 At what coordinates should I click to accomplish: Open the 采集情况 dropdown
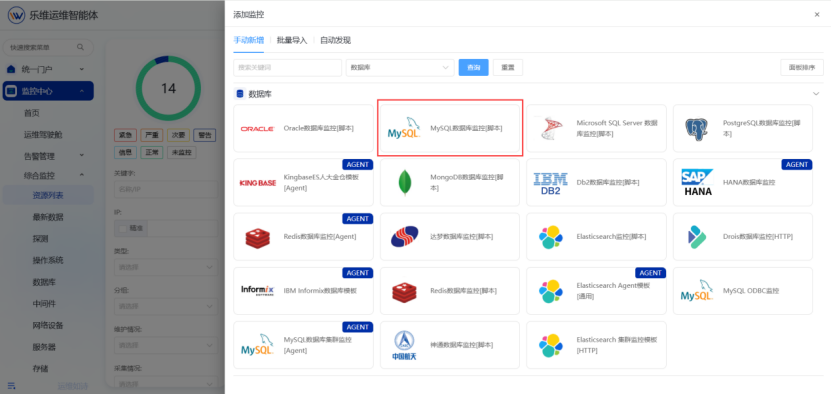coord(165,384)
